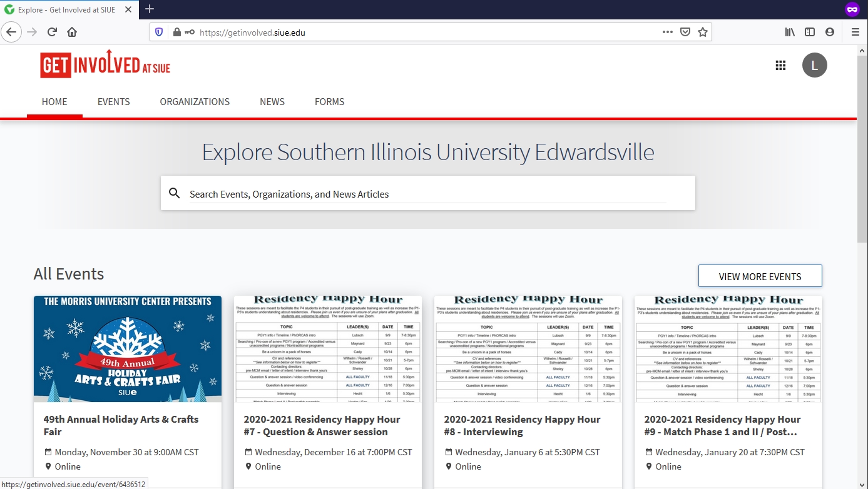
Task: Click the View More Events button
Action: click(x=760, y=276)
